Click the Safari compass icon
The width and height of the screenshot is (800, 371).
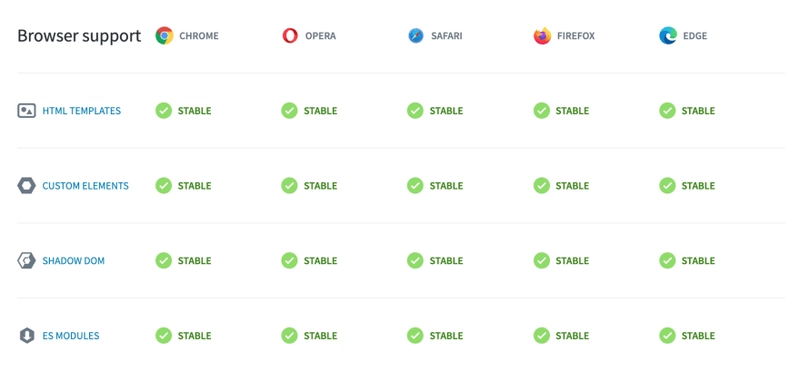(416, 36)
